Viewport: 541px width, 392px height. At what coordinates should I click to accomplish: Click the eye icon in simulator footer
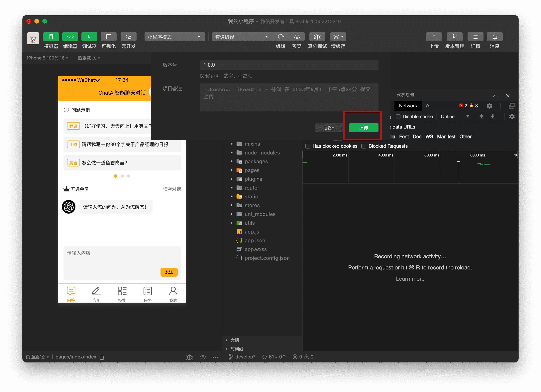click(x=203, y=357)
